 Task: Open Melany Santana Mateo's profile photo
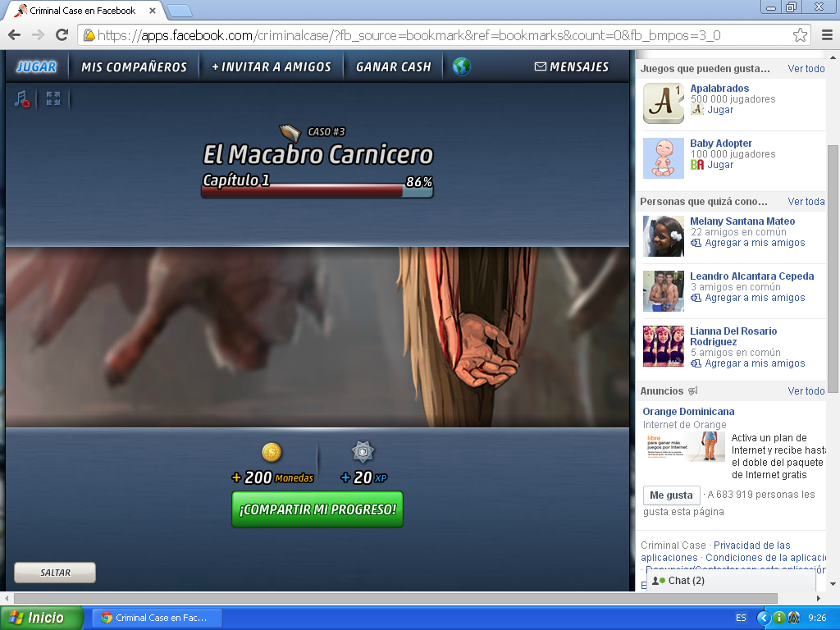coord(663,236)
